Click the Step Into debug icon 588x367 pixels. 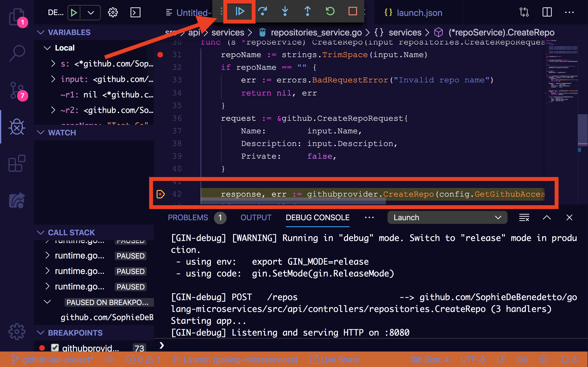pyautogui.click(x=285, y=11)
